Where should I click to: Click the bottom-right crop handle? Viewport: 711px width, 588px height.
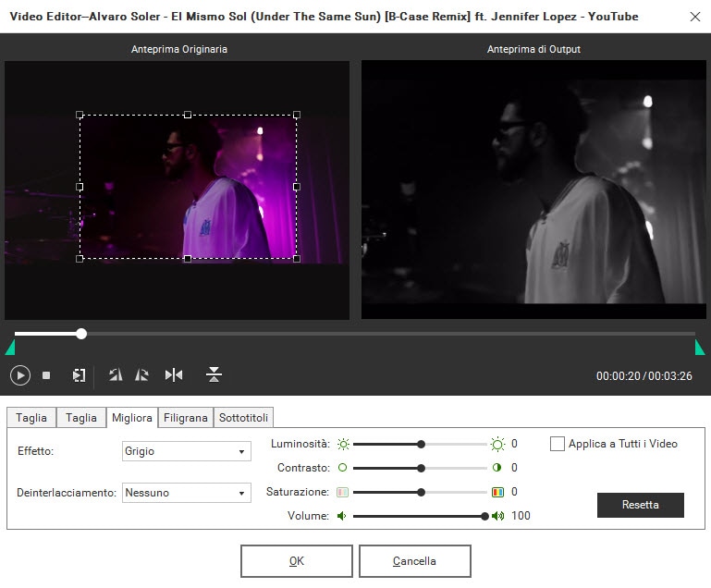tap(297, 259)
